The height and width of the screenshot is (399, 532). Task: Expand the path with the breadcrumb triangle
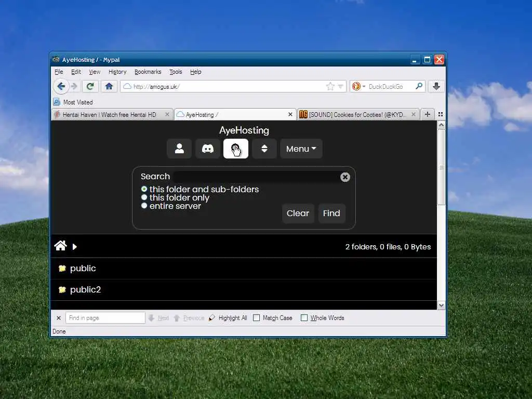(75, 247)
